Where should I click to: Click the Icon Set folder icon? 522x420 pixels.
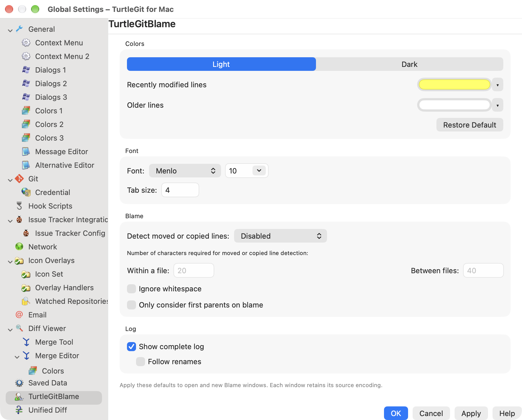pos(26,274)
